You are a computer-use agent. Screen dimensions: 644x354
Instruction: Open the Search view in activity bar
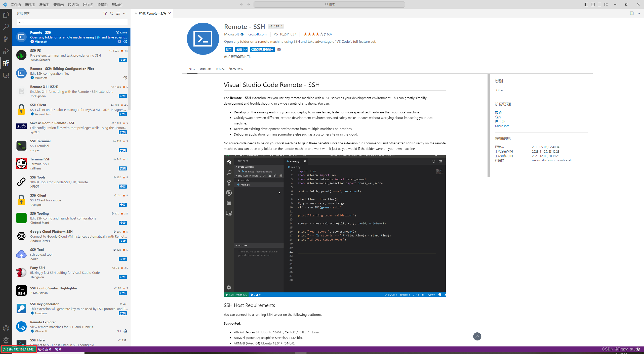click(x=6, y=27)
